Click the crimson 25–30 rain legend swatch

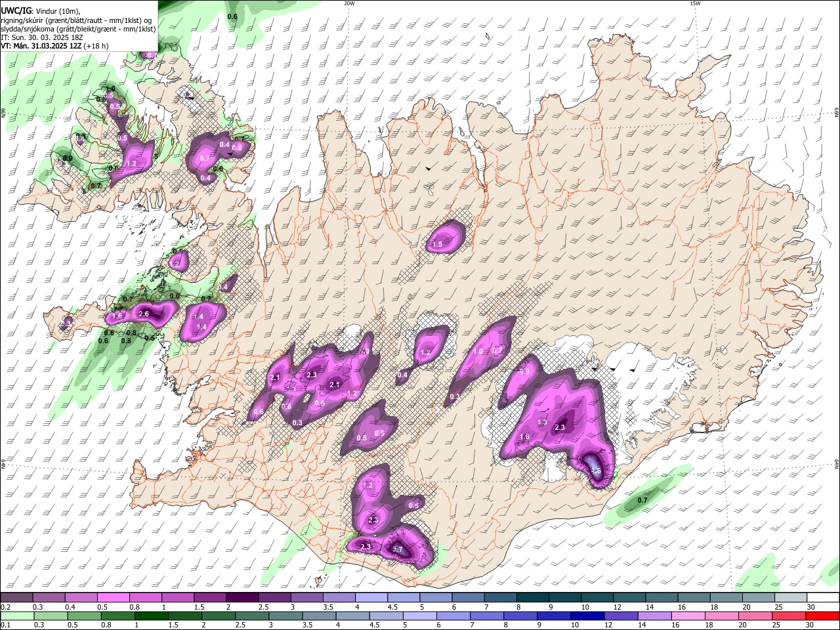pyautogui.click(x=789, y=616)
